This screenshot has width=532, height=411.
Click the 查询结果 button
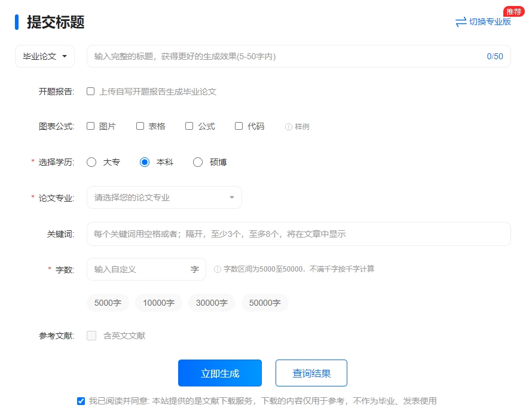point(311,373)
